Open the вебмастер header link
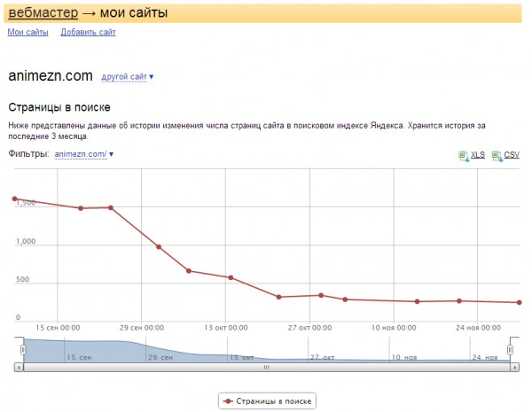Screen dimensions: 532x412 tap(43, 13)
